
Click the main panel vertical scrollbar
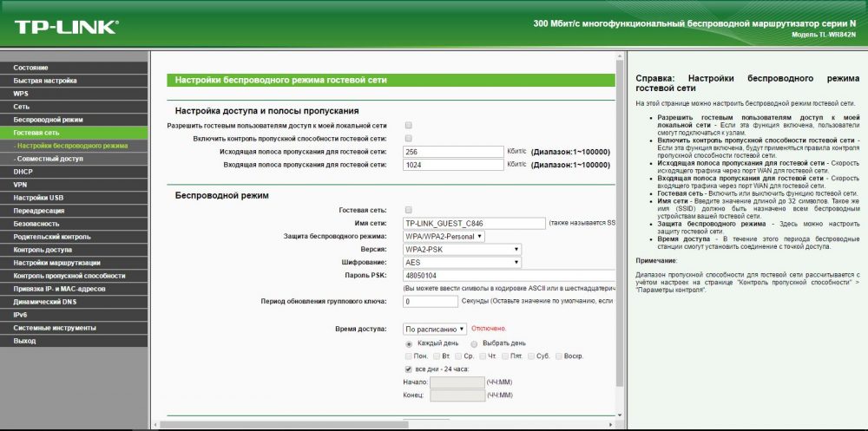(x=620, y=221)
